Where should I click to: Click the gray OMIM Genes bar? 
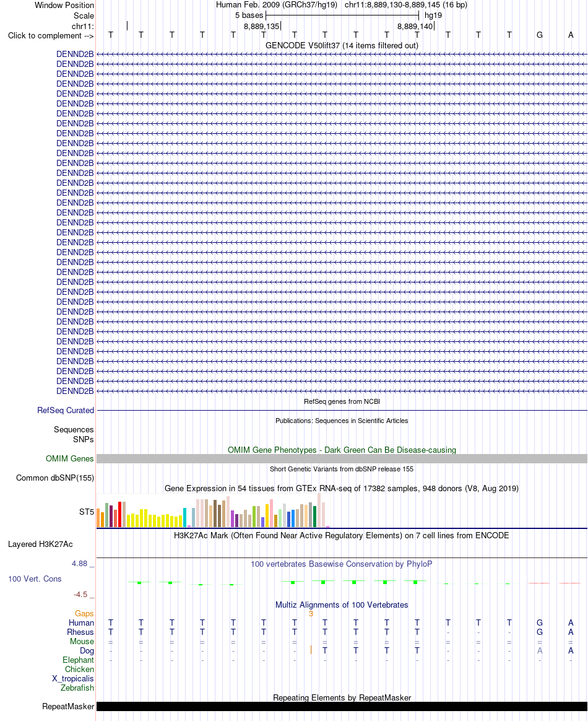tap(342, 459)
